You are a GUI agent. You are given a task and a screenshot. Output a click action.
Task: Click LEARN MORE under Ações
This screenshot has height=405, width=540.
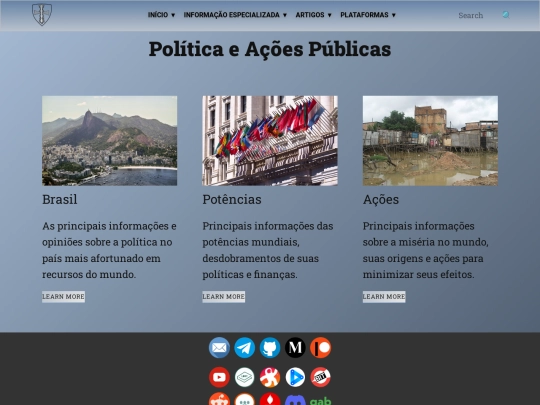coord(384,297)
